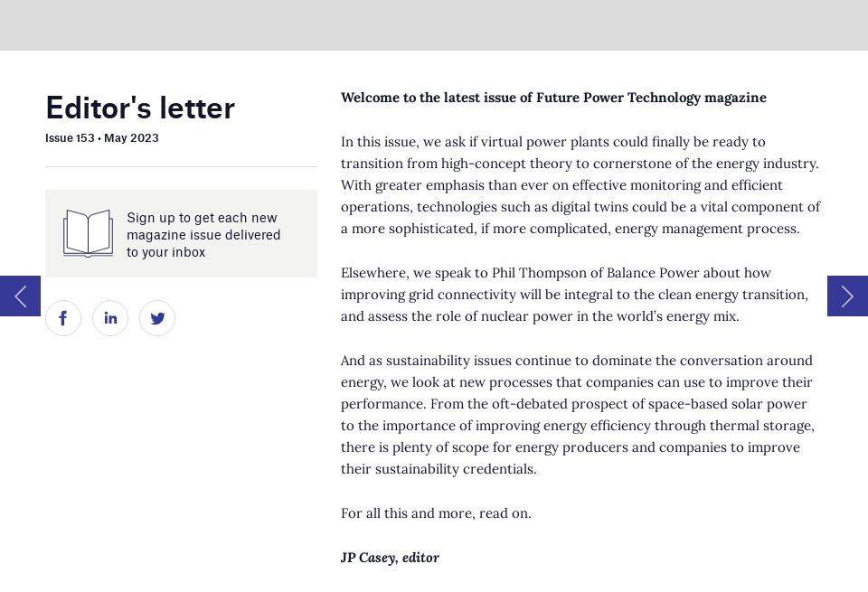
Task: Click the Issue 153 label
Action: click(x=70, y=138)
